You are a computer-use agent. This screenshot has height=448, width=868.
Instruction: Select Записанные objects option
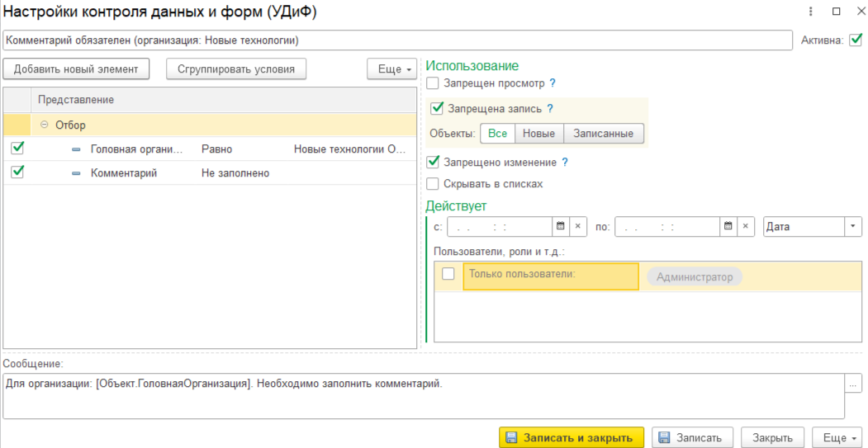603,134
